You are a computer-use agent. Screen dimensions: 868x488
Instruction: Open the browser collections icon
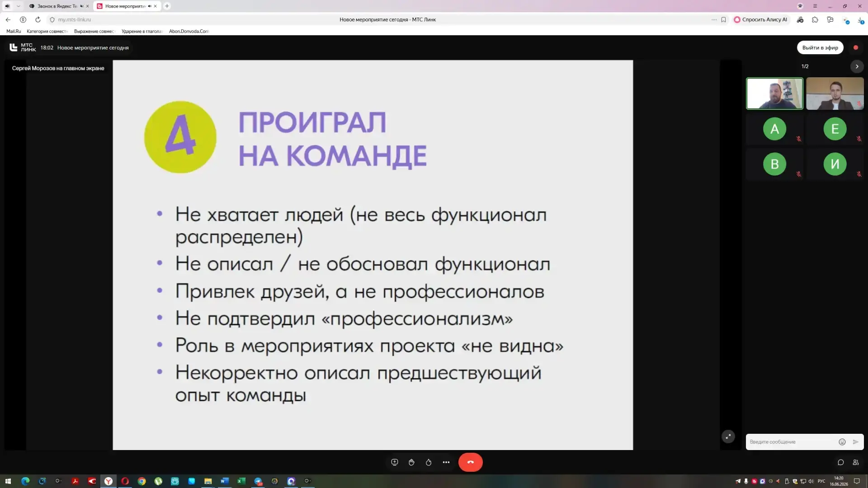830,19
